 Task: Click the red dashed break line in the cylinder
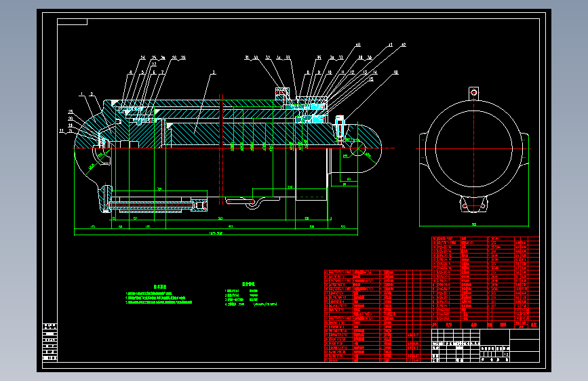221,150
